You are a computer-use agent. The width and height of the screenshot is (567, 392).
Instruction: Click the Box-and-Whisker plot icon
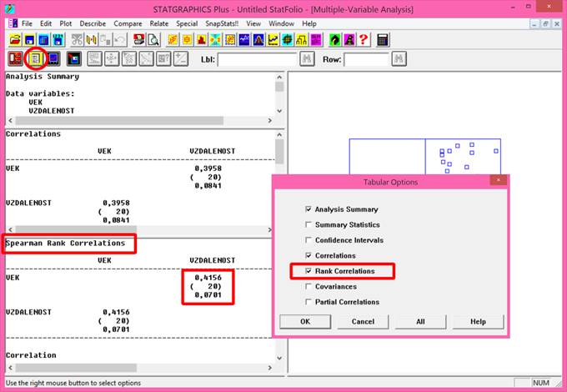tap(187, 40)
